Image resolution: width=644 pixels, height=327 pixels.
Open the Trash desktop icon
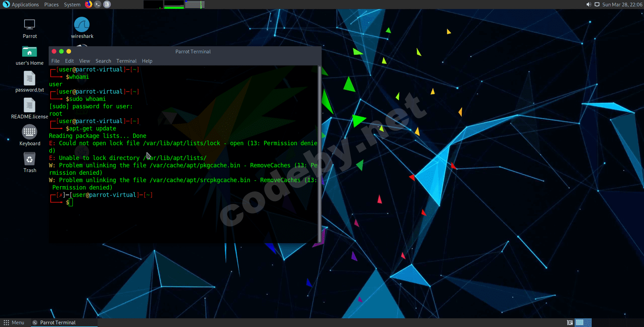[x=30, y=162]
